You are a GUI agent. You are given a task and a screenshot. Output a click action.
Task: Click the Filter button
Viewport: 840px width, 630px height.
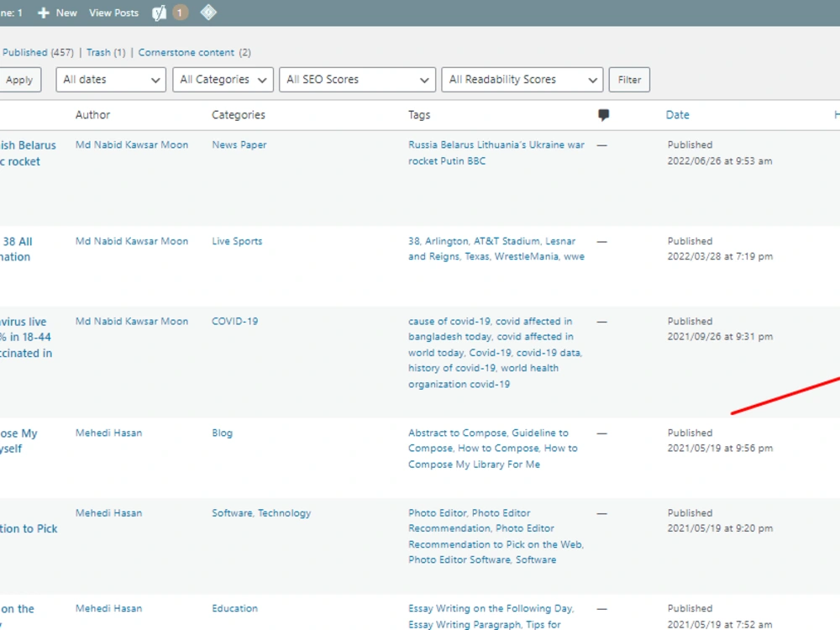tap(629, 80)
